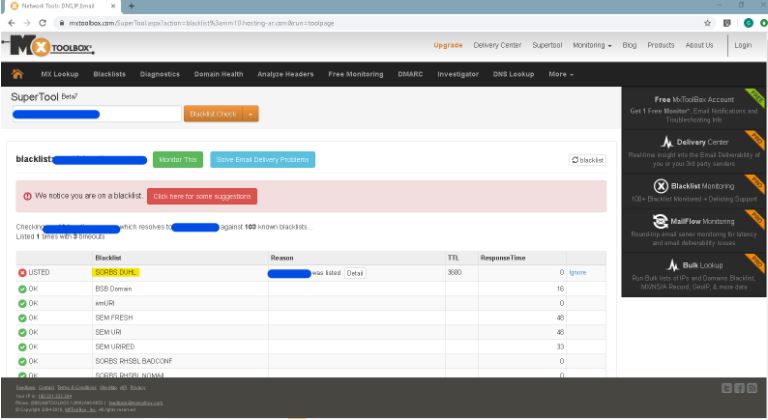Select Free Monitoring menu item
This screenshot has width=768, height=420.
coord(356,74)
